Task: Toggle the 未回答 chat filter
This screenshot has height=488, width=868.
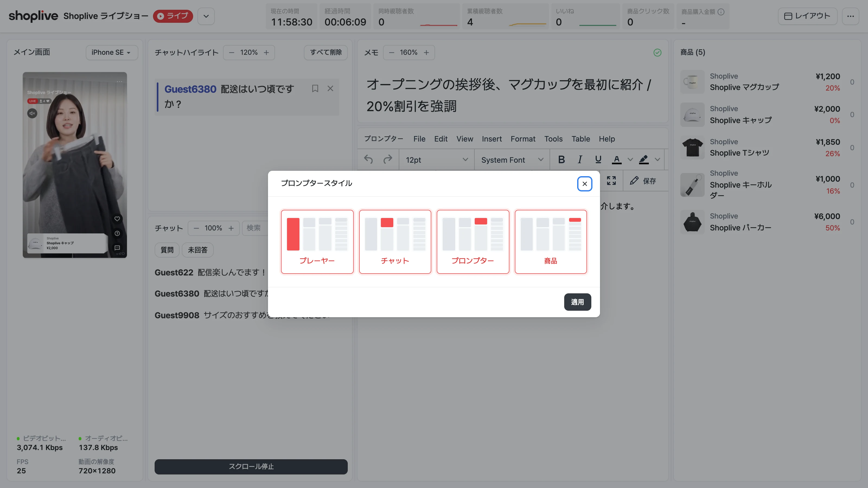Action: click(198, 250)
